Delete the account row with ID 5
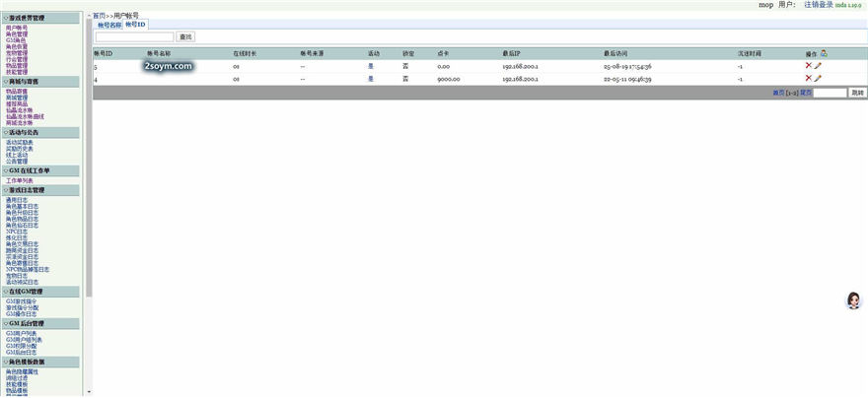This screenshot has width=868, height=398. point(809,65)
